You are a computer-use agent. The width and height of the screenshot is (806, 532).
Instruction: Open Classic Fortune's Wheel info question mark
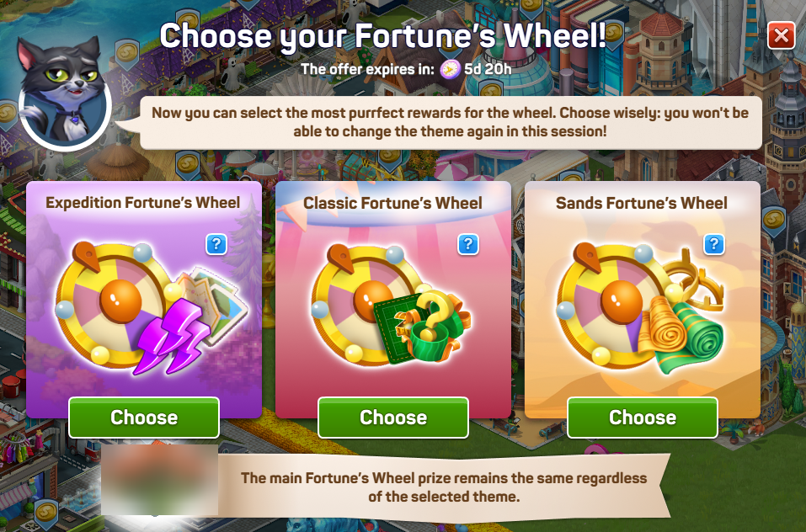coord(467,244)
